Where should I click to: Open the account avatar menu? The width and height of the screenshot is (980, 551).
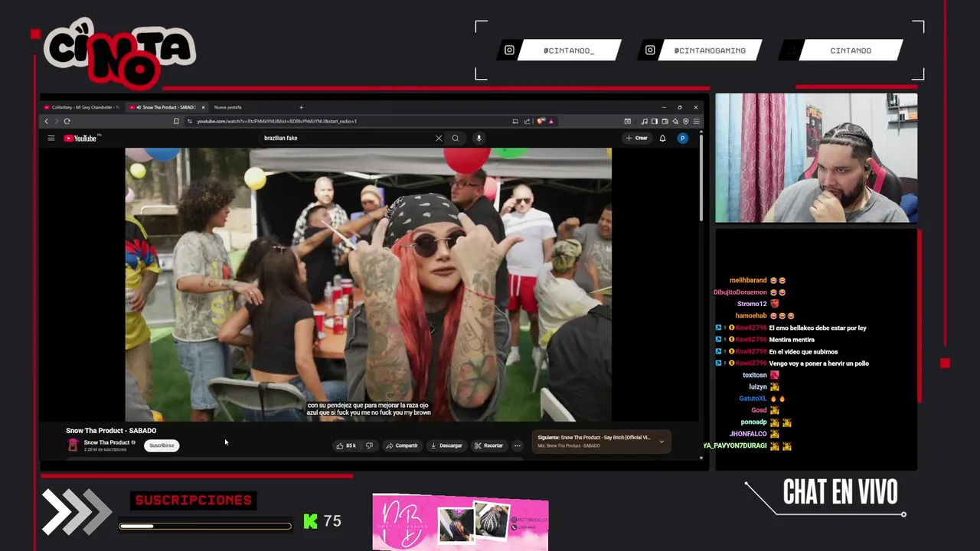[682, 139]
